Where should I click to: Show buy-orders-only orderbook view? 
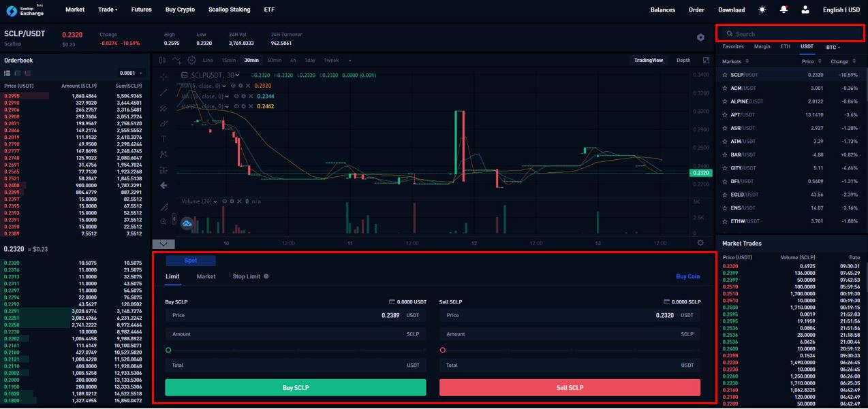point(17,73)
